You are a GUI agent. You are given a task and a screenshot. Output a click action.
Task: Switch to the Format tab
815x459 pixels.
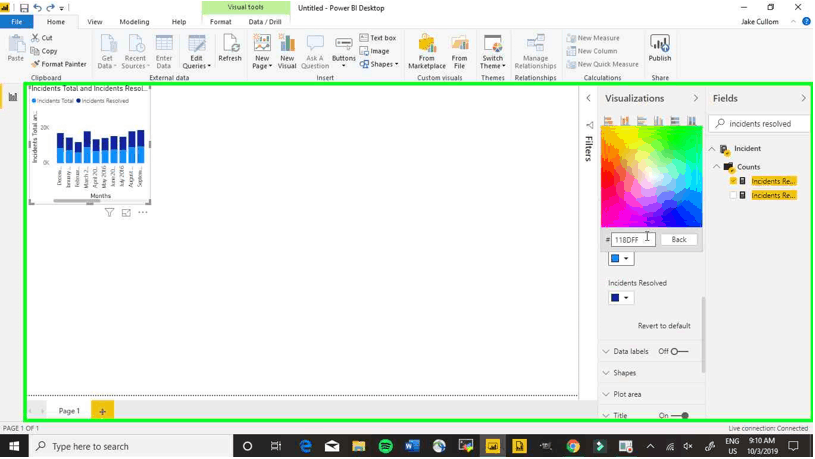pos(220,22)
